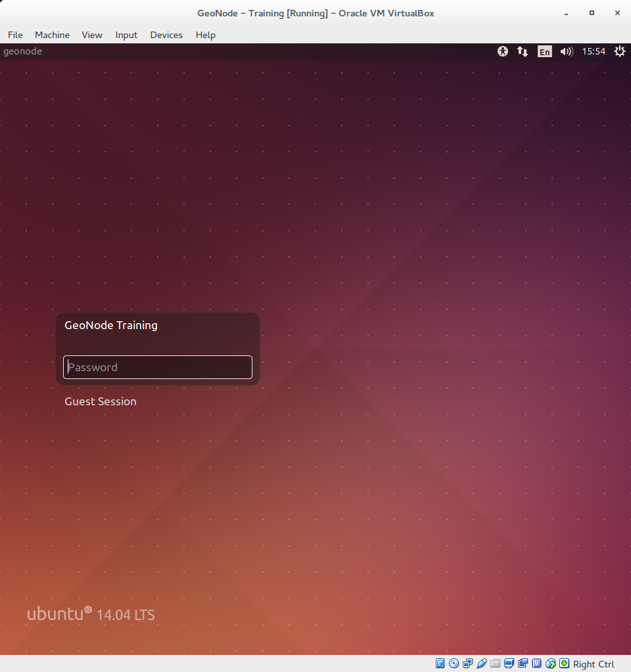This screenshot has width=631, height=672.
Task: Choose Guest Session login
Action: click(x=101, y=401)
